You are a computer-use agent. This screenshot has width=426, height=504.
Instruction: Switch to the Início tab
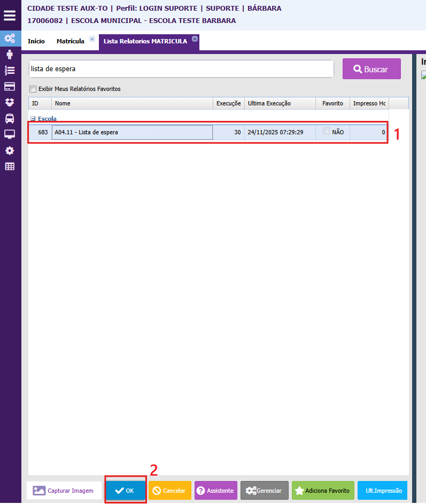tap(36, 41)
